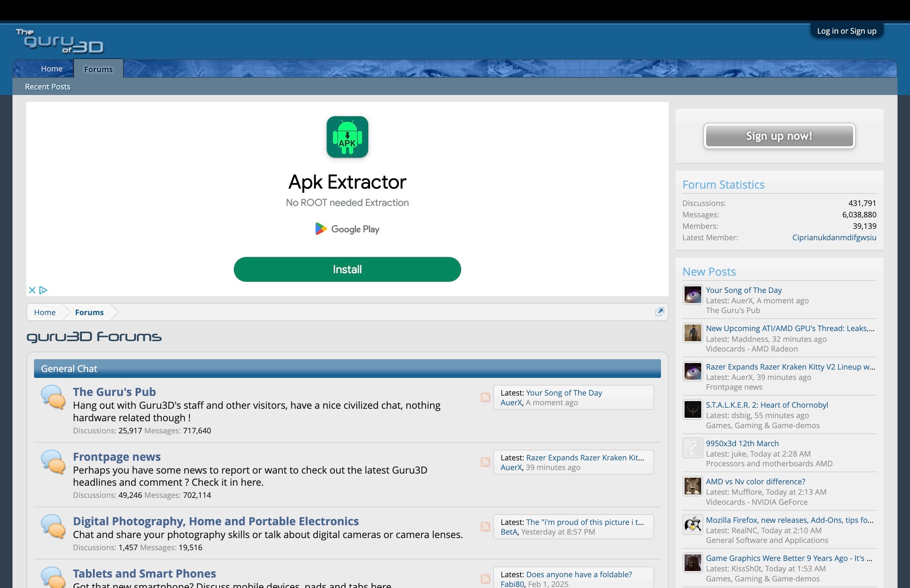Click the Google Play logo in the ad
Screen dimensions: 910x588
click(x=347, y=229)
